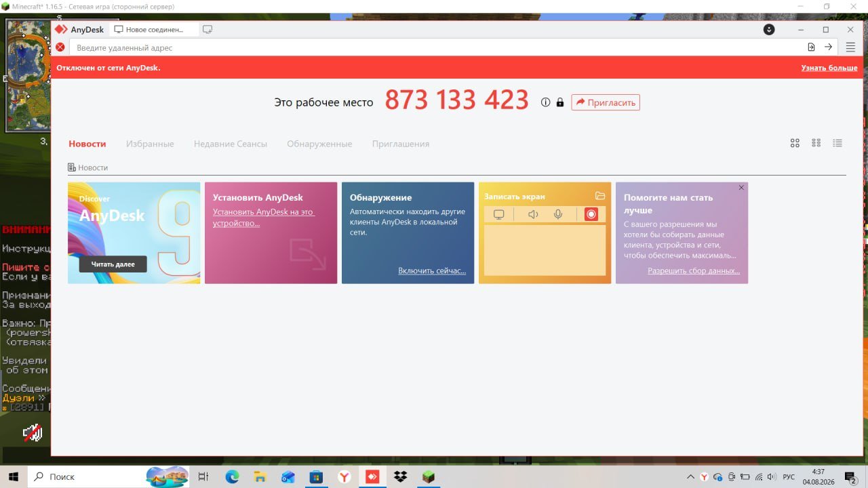Open the Новости tab
Viewport: 868px width, 488px height.
coord(87,144)
